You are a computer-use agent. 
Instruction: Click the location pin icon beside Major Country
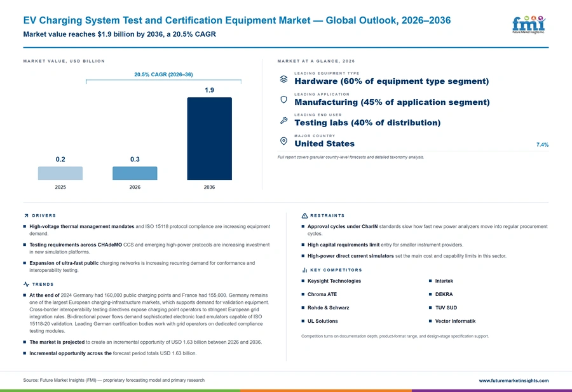click(x=283, y=141)
